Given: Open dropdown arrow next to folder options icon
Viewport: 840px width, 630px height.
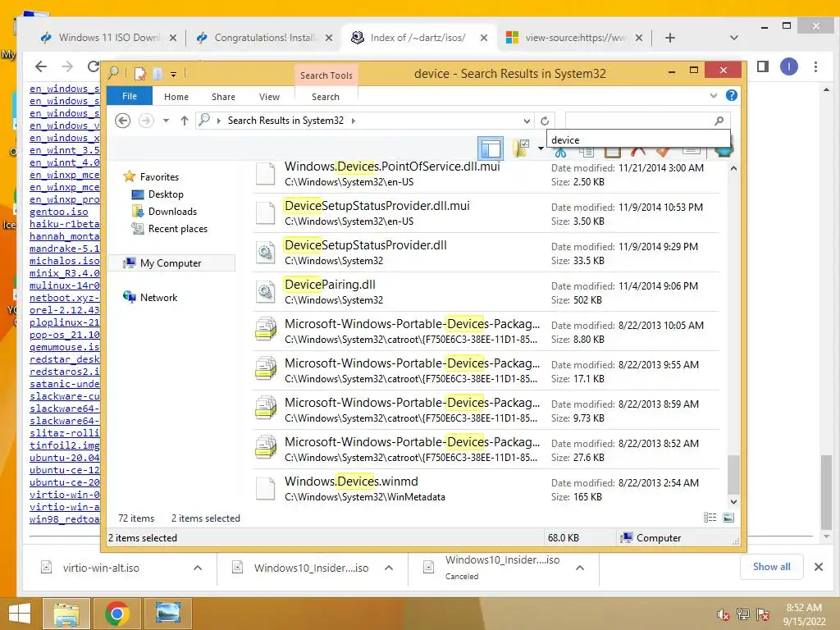Looking at the screenshot, I should click(541, 148).
